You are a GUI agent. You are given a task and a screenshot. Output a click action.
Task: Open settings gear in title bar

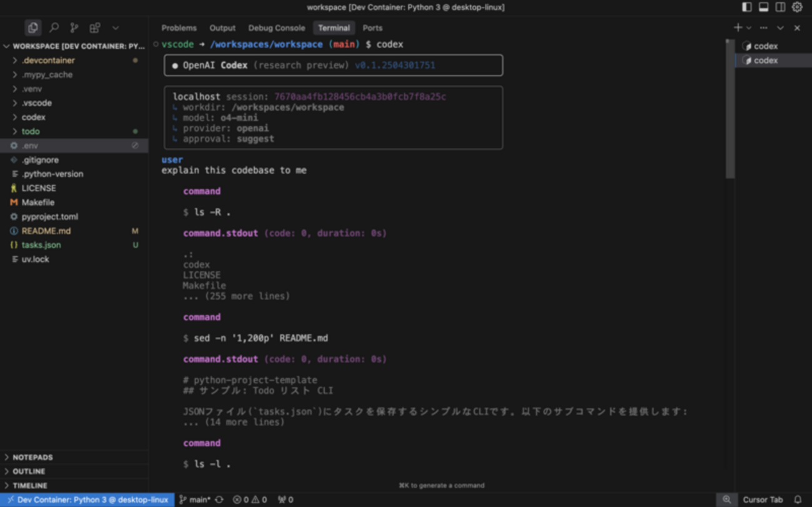(x=797, y=7)
